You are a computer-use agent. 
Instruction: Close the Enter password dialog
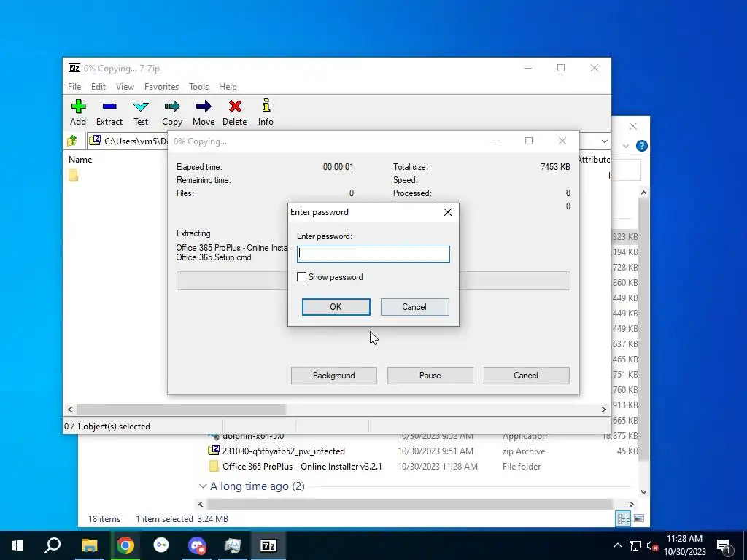pos(448,212)
